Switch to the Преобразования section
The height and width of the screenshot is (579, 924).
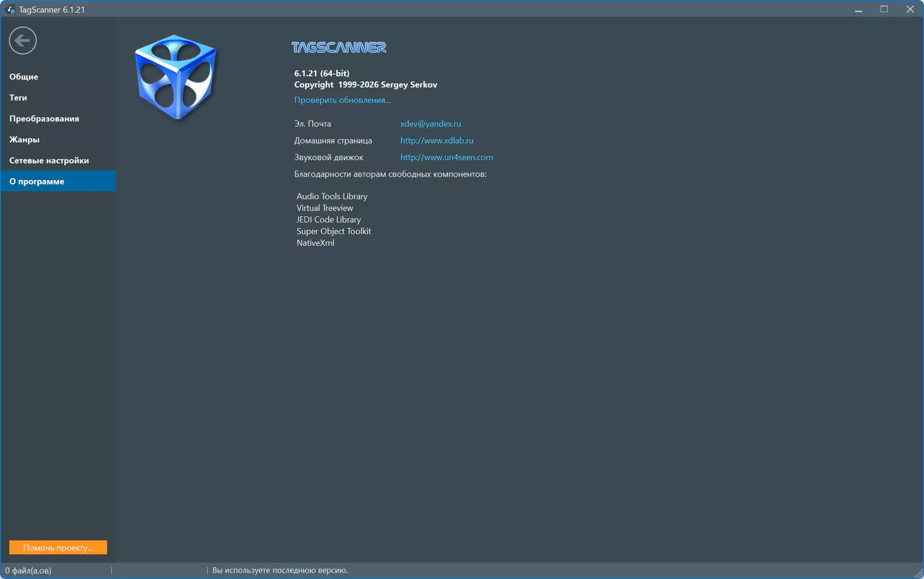pyautogui.click(x=58, y=119)
